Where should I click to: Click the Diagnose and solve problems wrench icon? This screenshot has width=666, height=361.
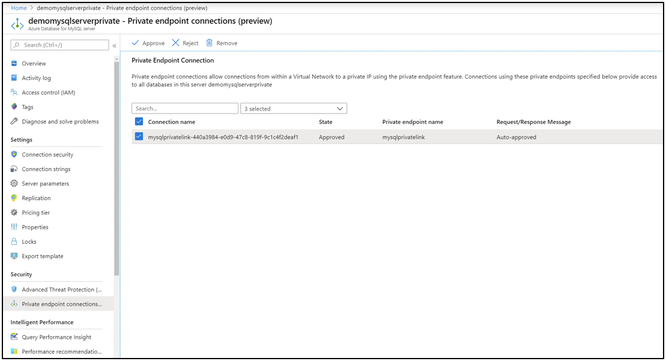click(14, 121)
